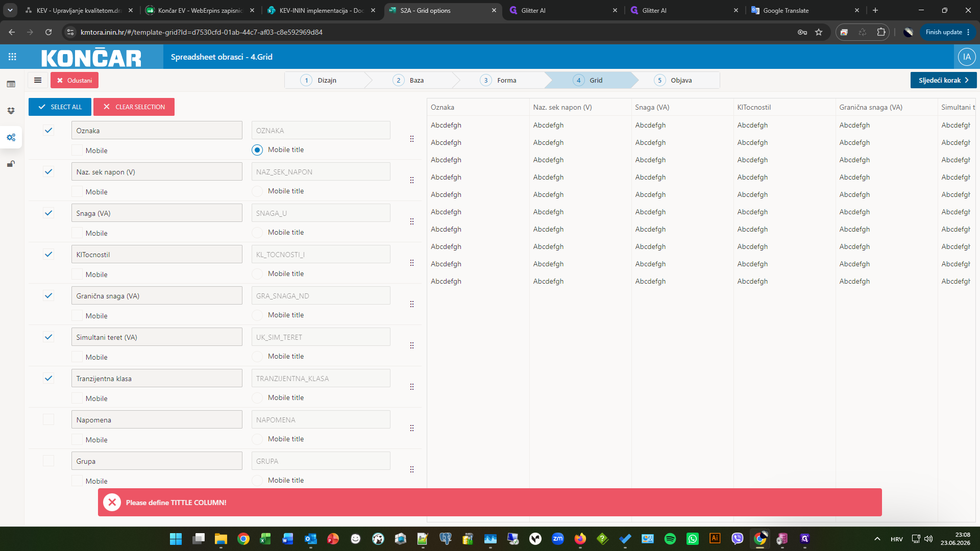Select Mobile title radio for Napomena

tap(257, 439)
